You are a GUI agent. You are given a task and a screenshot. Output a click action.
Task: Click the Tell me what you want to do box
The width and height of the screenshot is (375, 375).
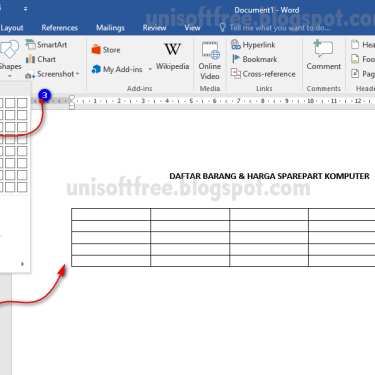(x=275, y=28)
